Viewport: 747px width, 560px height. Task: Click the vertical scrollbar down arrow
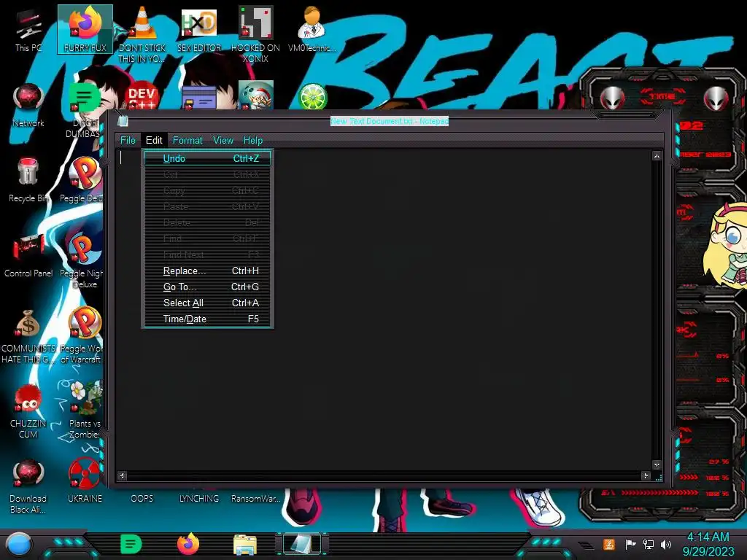[x=657, y=464]
